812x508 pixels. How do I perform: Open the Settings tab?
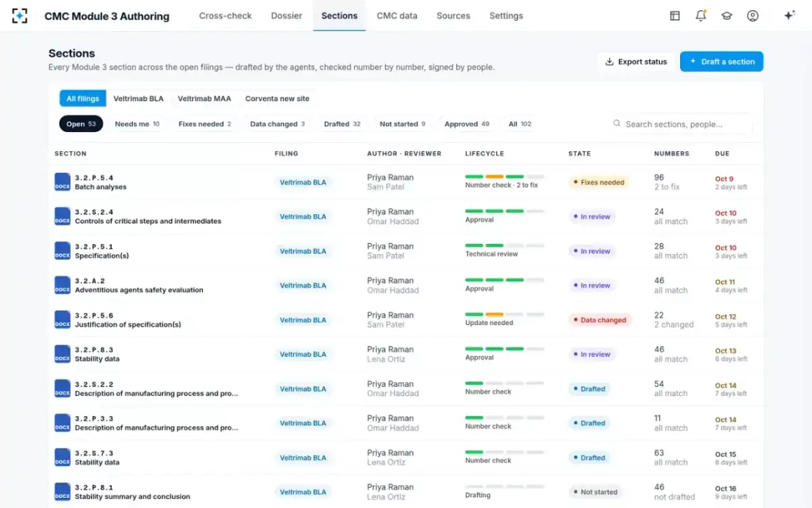(506, 16)
